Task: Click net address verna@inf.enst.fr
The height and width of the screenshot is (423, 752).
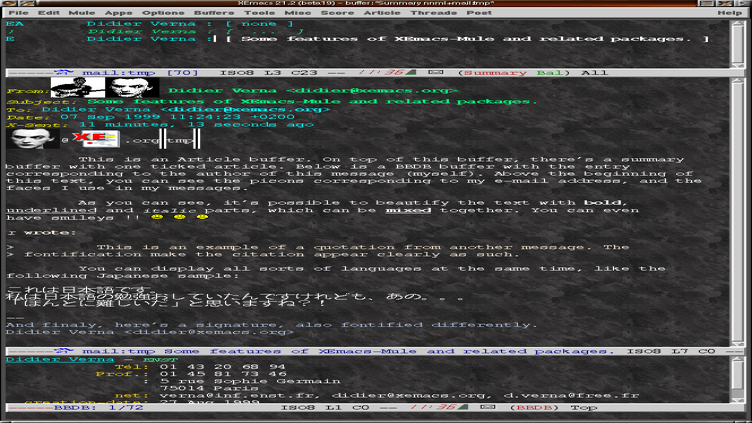Action: tap(239, 396)
